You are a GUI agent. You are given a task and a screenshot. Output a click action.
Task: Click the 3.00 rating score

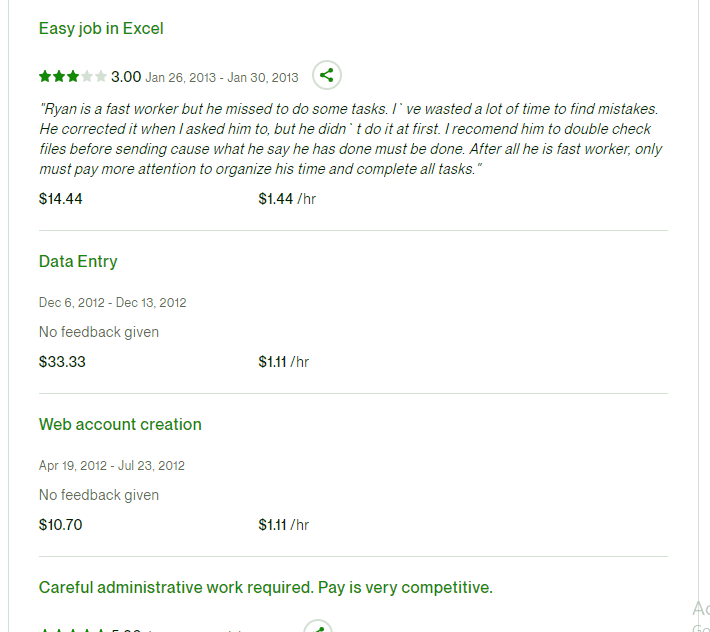click(x=126, y=77)
